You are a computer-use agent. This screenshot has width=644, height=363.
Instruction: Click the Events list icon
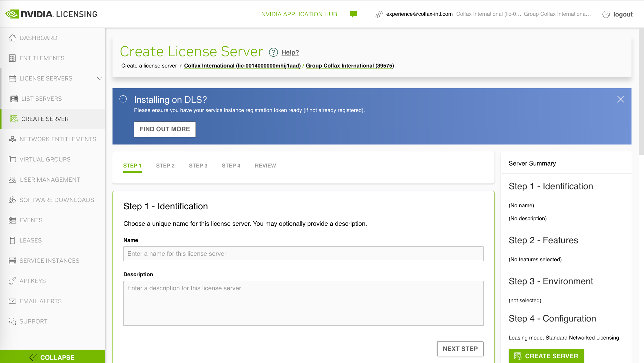pos(12,220)
